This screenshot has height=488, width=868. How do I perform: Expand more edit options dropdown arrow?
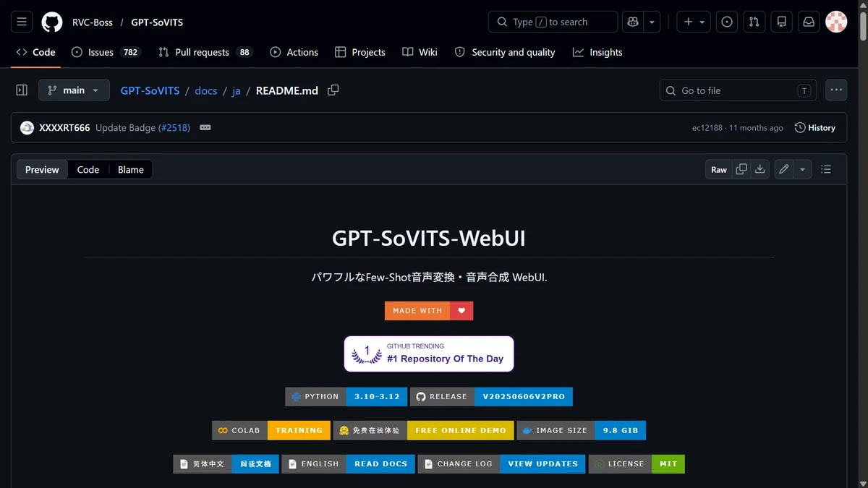coord(803,170)
